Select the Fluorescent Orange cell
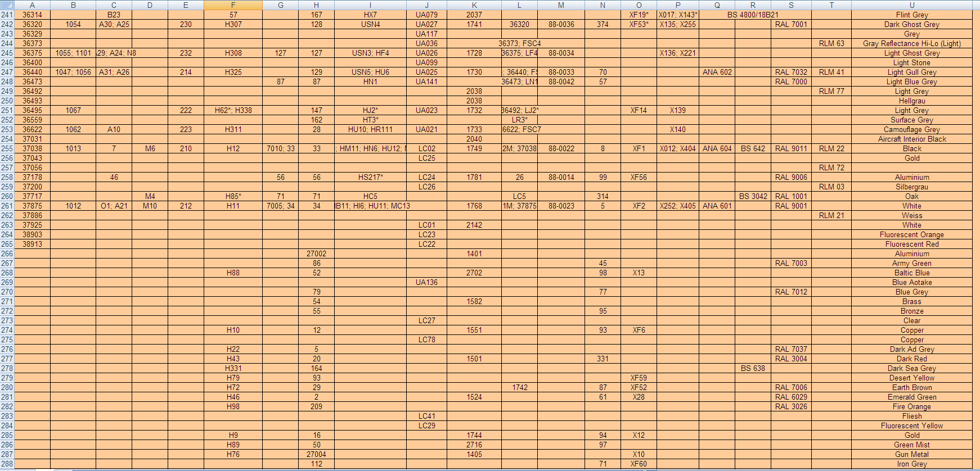The height and width of the screenshot is (471, 980). [911, 235]
